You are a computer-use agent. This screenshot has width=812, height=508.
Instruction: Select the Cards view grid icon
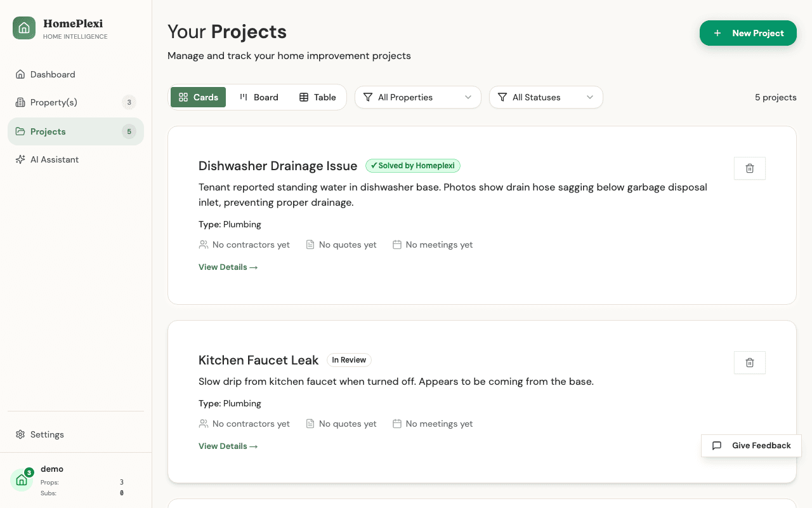click(x=183, y=97)
